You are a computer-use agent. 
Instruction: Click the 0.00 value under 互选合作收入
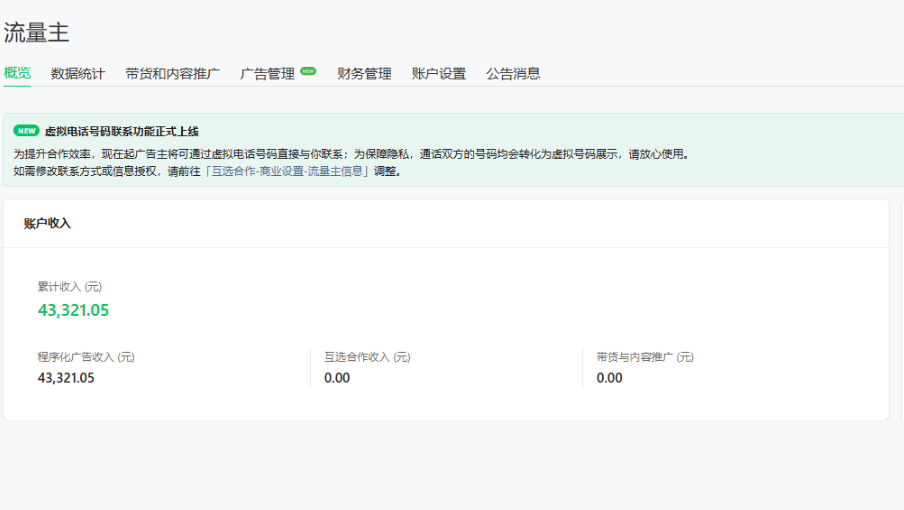(x=337, y=378)
